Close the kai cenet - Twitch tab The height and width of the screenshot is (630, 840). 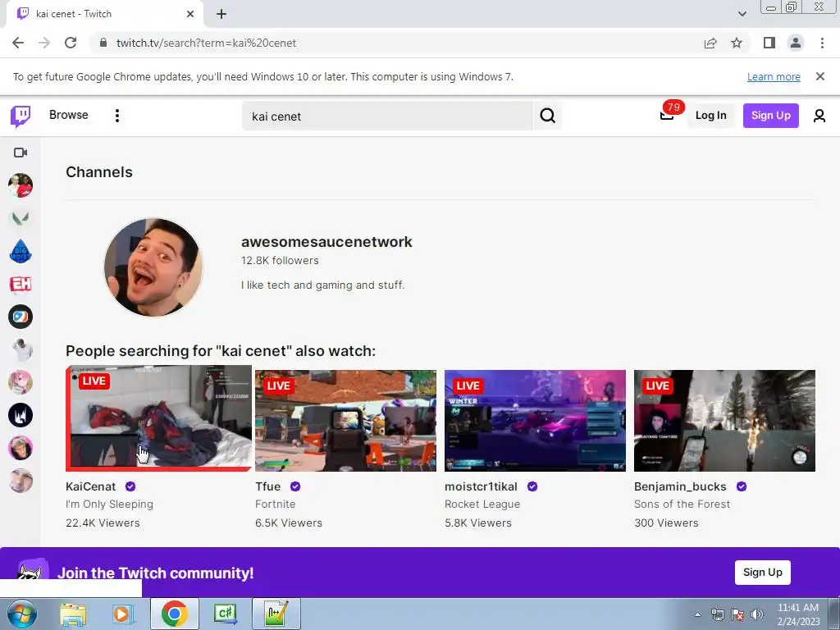(x=190, y=14)
